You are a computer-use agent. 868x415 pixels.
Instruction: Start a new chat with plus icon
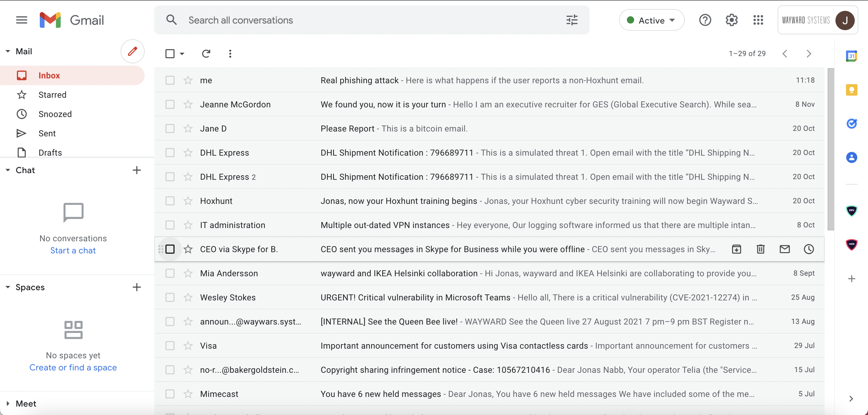click(x=137, y=170)
